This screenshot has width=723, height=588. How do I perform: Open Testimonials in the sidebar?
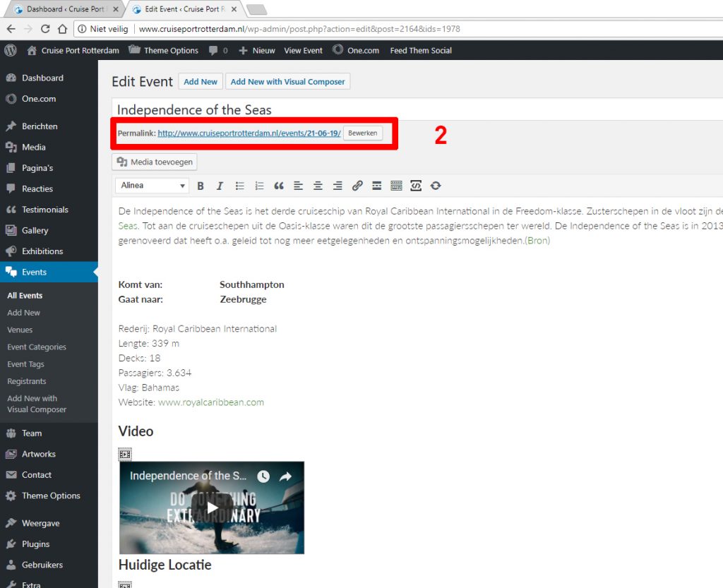[49, 209]
